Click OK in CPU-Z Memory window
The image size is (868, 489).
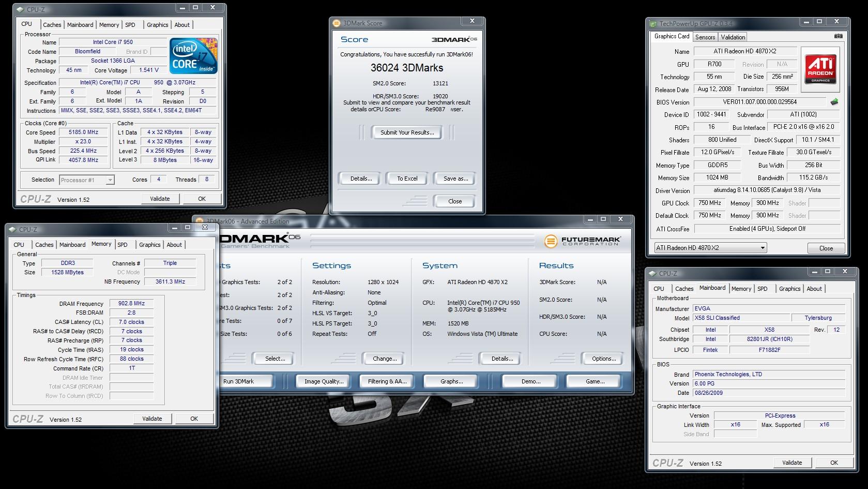tap(194, 419)
